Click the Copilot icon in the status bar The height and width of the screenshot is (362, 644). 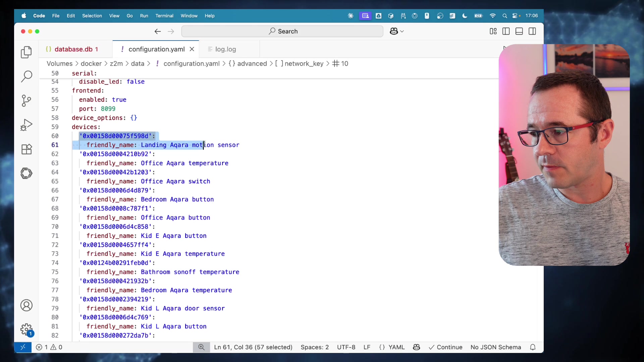[x=416, y=347]
